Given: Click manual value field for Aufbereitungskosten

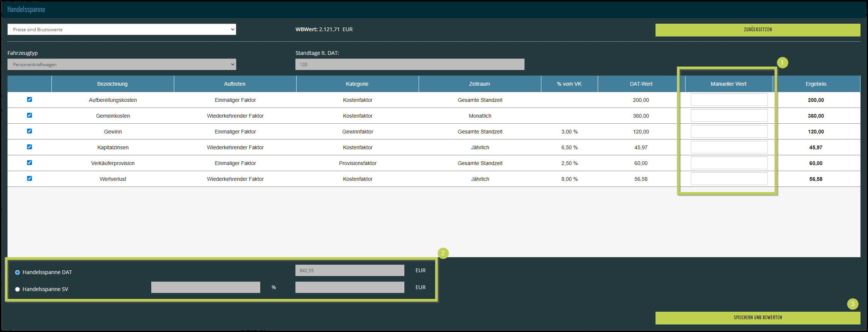Looking at the screenshot, I should [729, 100].
